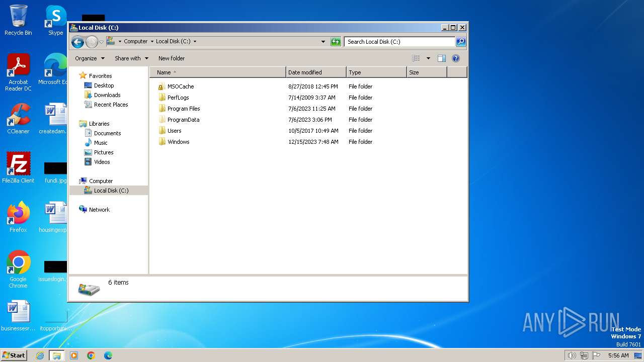Expand the Local Disk (C:) breadcrumb arrow
Screen dimensions: 644x362
[195, 42]
